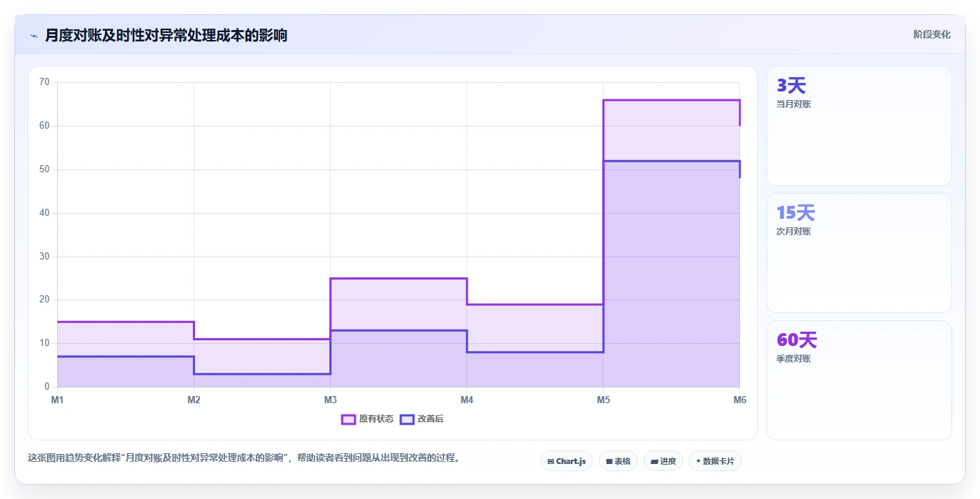Click the 季度对账 caption text
Viewport: 980px width, 499px height.
(x=794, y=358)
